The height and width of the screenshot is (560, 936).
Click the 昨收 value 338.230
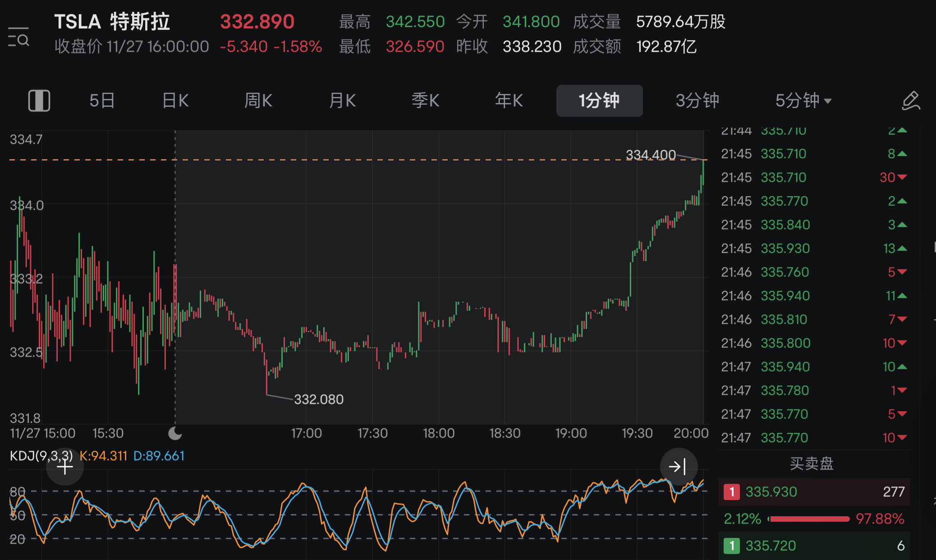coord(532,46)
